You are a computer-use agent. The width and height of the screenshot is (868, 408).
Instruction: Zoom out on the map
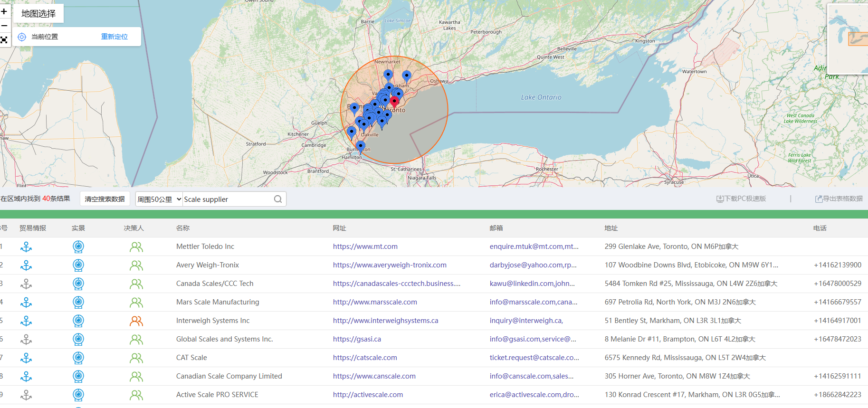pyautogui.click(x=4, y=25)
